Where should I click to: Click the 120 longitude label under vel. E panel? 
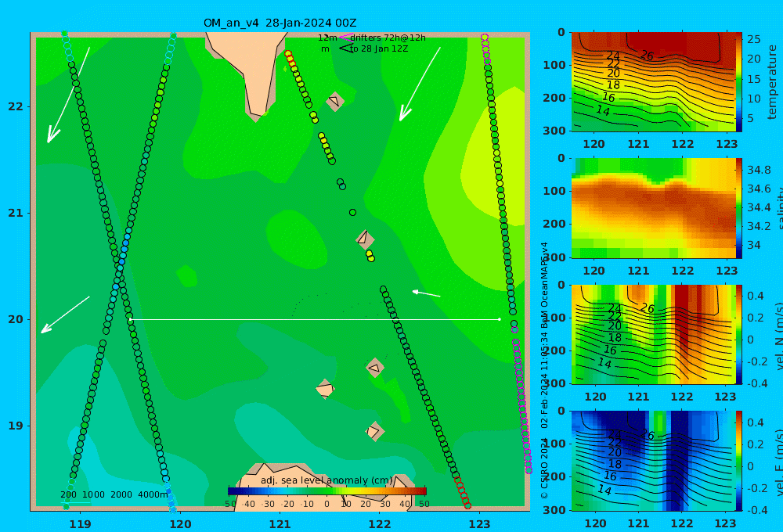click(595, 523)
